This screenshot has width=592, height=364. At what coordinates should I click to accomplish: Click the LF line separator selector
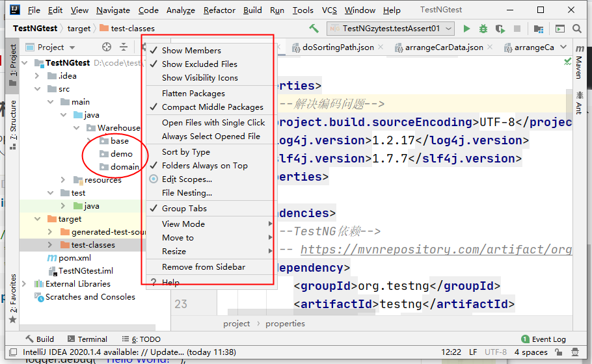[473, 352]
